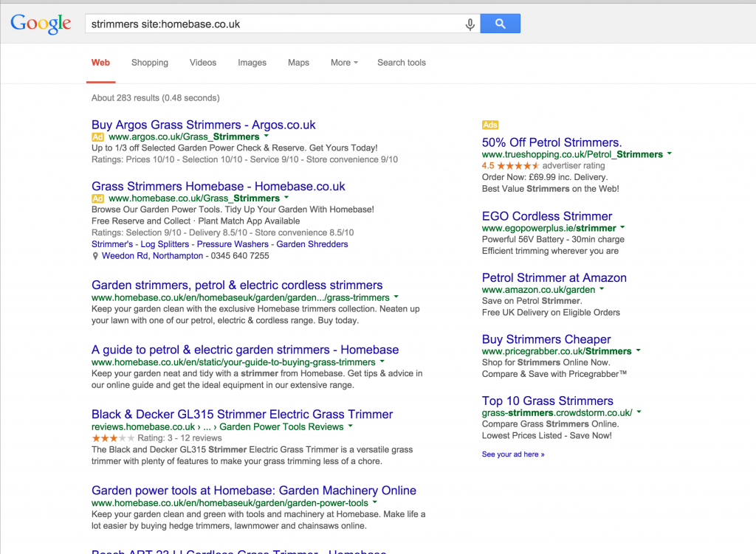The width and height of the screenshot is (756, 554).
Task: Expand arrow beside garden-power-tools URL
Action: point(375,502)
